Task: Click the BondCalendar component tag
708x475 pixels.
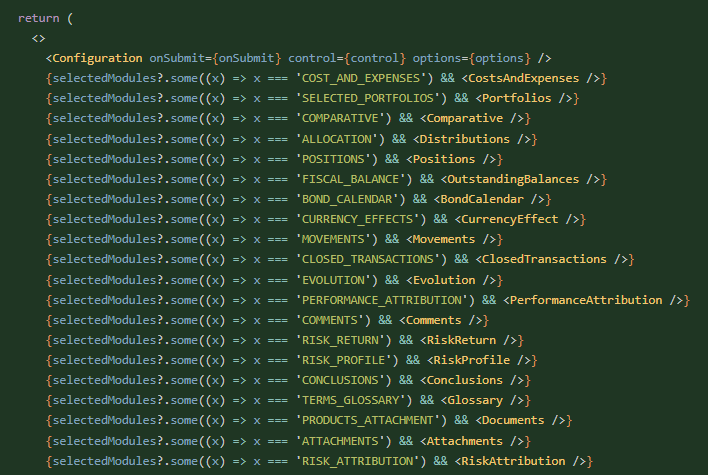Action: (x=482, y=199)
